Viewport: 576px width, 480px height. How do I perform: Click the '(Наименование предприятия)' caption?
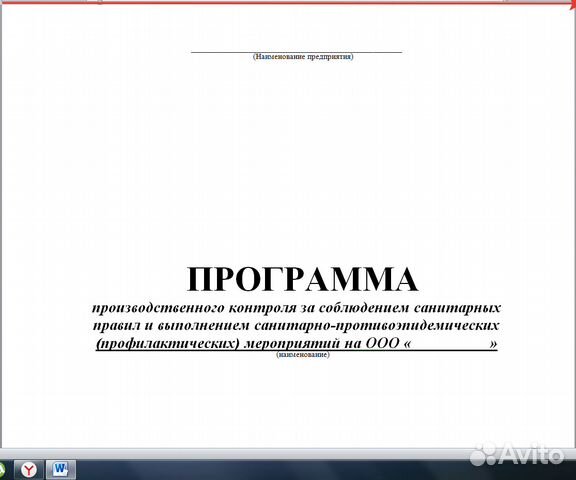point(303,57)
